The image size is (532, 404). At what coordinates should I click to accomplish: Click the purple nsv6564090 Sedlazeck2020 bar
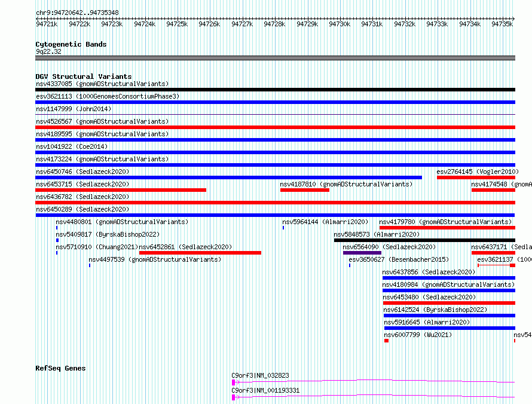[x=362, y=253]
